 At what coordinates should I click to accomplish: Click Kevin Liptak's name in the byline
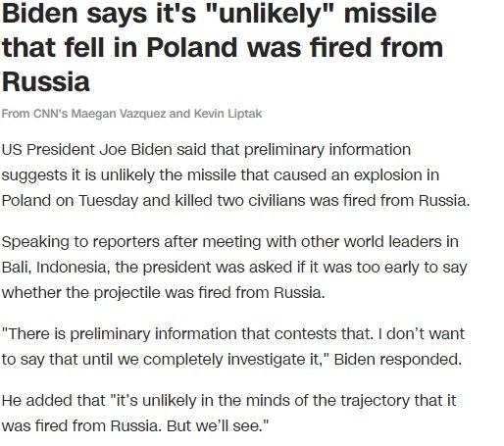pos(228,114)
